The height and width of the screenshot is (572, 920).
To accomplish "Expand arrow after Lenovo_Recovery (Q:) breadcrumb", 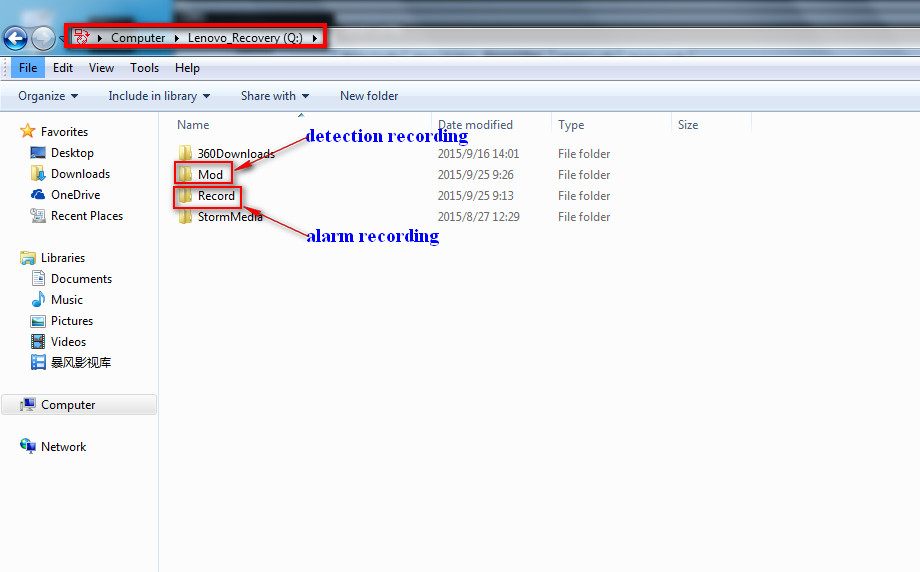I will click(314, 38).
